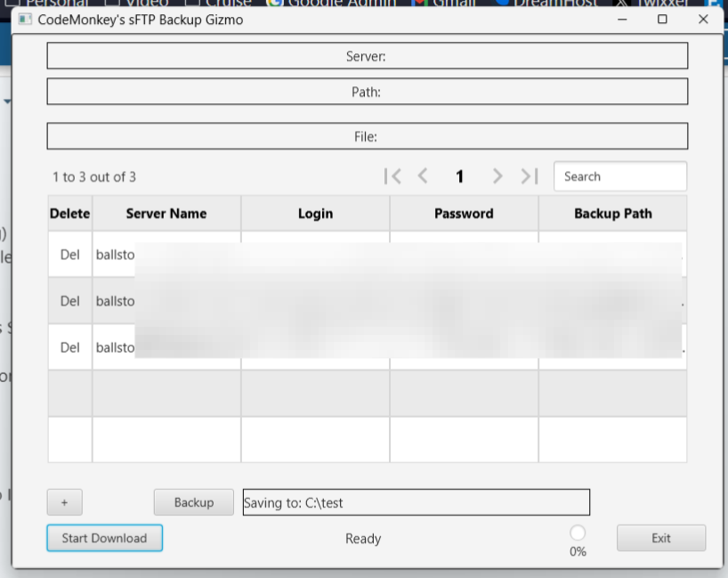This screenshot has width=728, height=578.
Task: Sort by the Delete column header
Action: (x=69, y=214)
